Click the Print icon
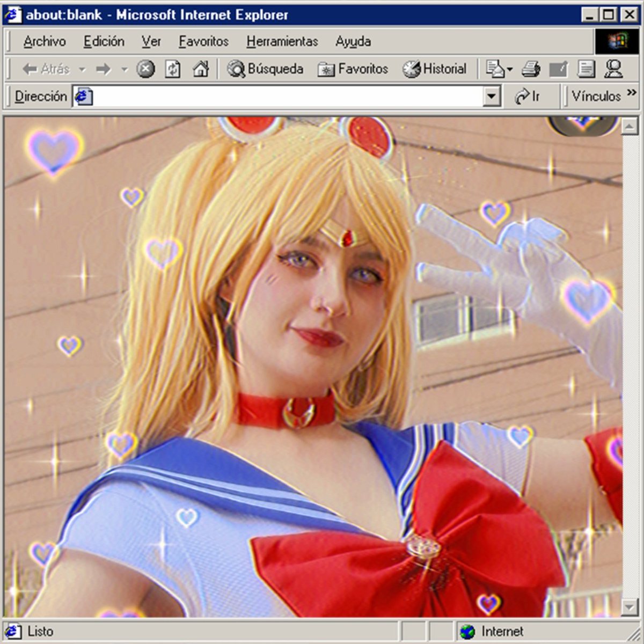The width and height of the screenshot is (644, 644). [x=531, y=69]
